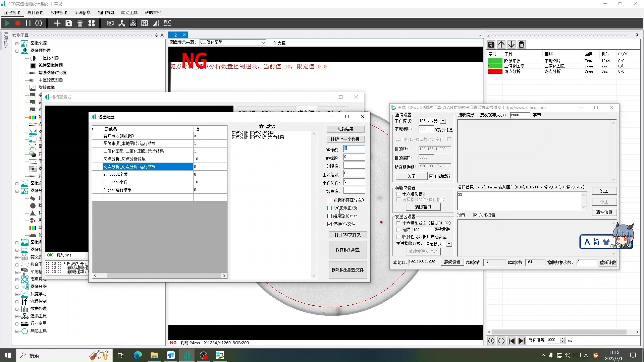Click the 加载结果 button
Viewport: 644px width, 362px height.
[x=345, y=129]
